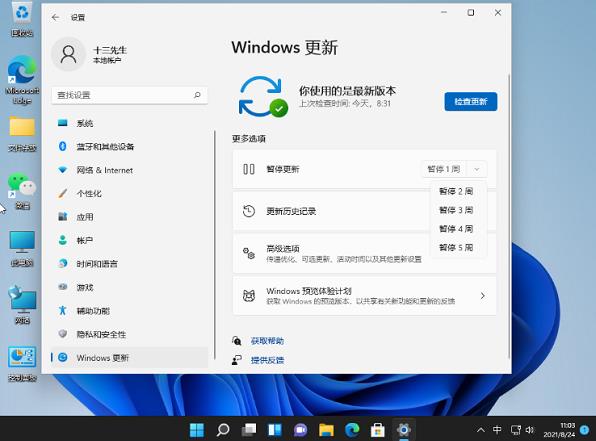Open the notification badge in tray
596x441 pixels.
click(x=584, y=430)
